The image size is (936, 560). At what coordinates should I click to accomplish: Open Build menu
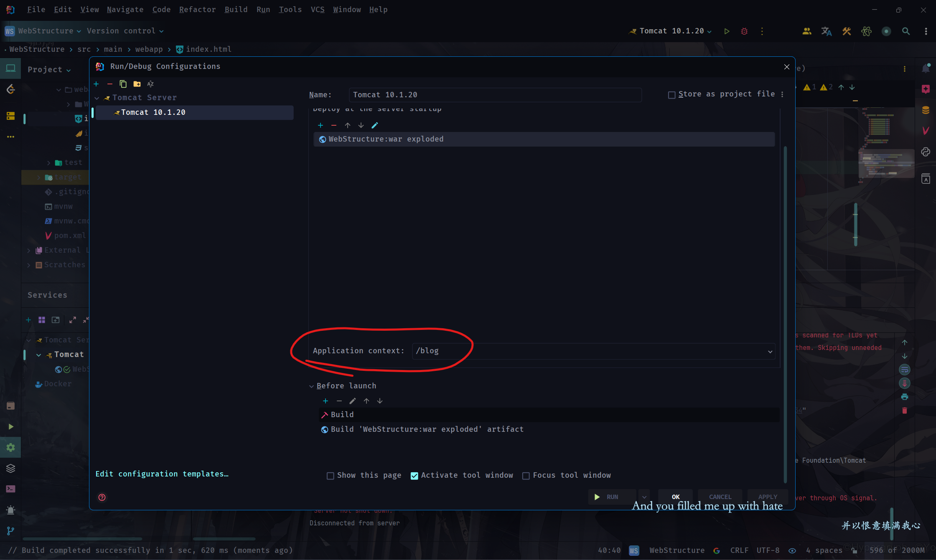click(236, 9)
